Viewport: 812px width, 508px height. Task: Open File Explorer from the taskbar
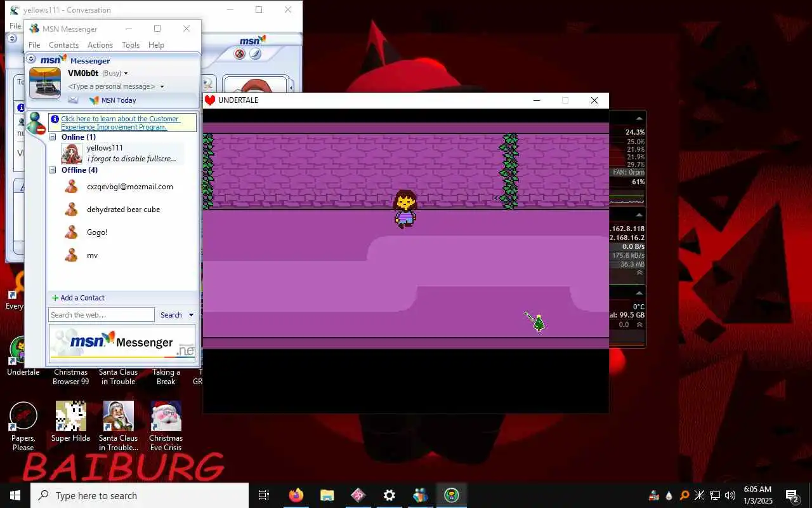tap(327, 495)
